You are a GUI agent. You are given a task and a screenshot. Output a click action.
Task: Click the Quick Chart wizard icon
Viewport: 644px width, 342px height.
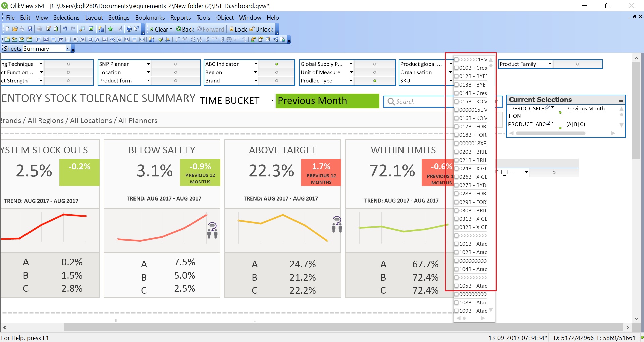101,29
